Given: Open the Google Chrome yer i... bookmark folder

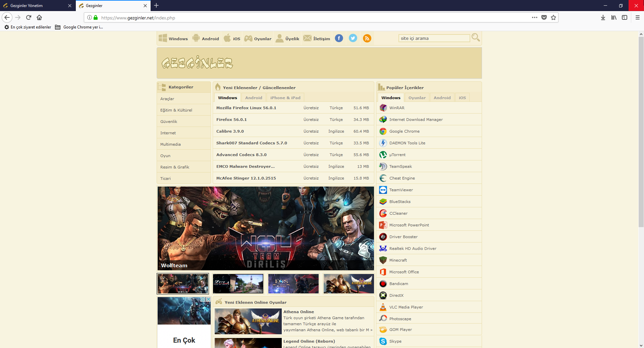Looking at the screenshot, I should [x=79, y=27].
